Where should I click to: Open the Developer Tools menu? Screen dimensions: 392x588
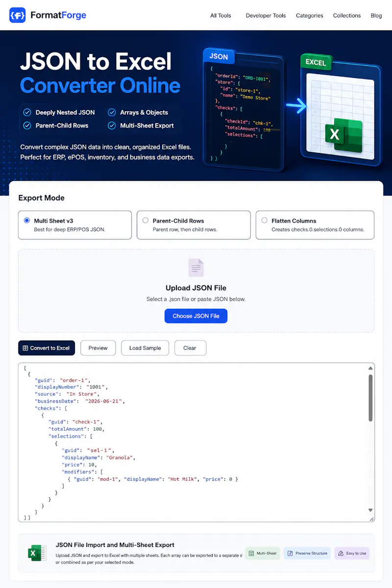coord(266,16)
